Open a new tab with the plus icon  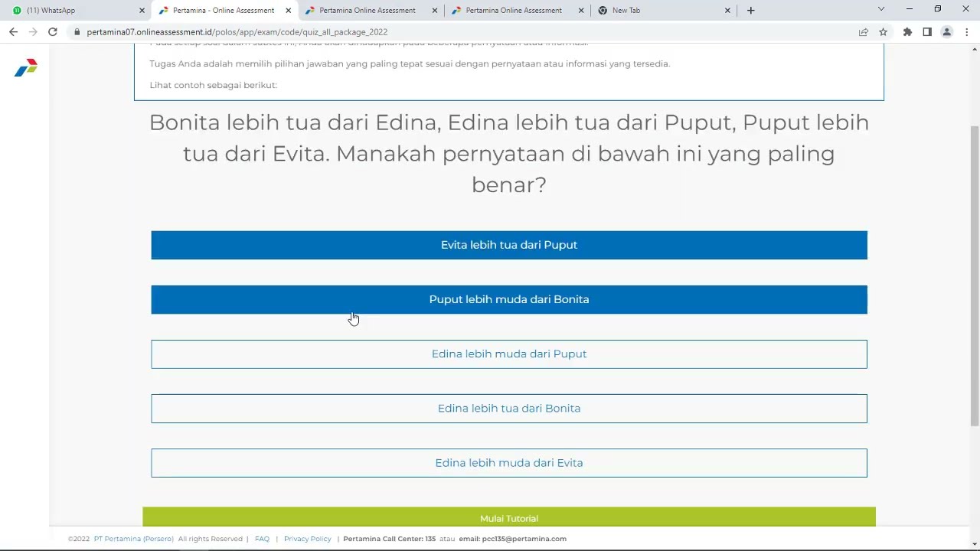pyautogui.click(x=750, y=10)
